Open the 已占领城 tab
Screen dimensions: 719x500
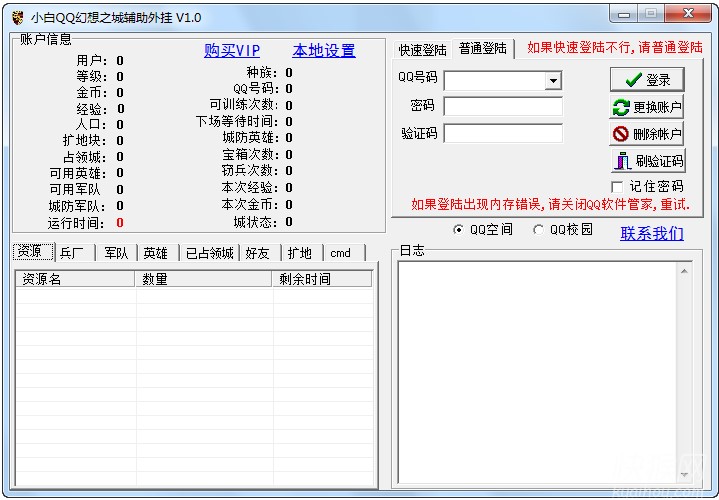tap(210, 253)
